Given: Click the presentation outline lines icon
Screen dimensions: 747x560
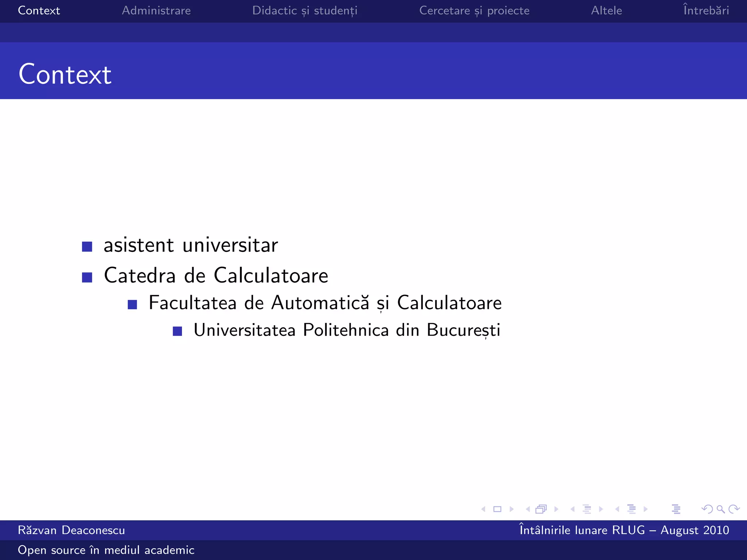Looking at the screenshot, I should pyautogui.click(x=676, y=509).
